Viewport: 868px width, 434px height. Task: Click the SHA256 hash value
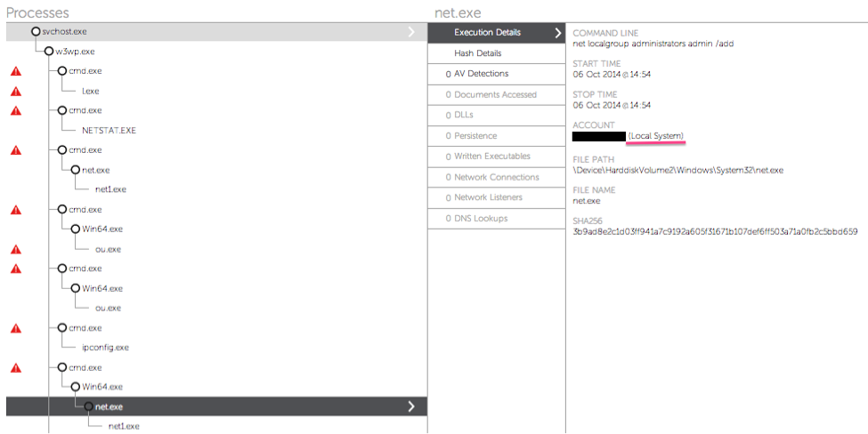pos(715,231)
